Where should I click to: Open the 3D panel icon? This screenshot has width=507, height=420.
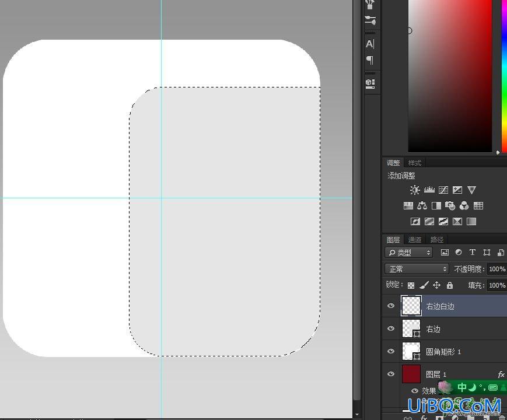click(370, 83)
